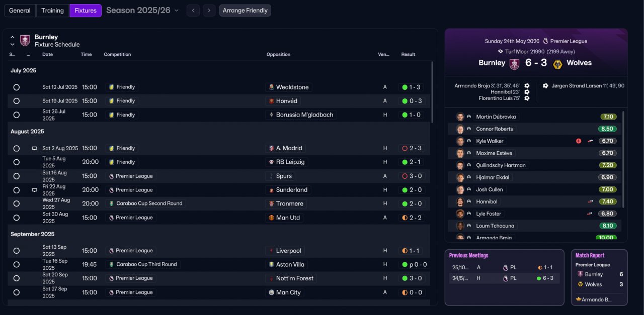The height and width of the screenshot is (315, 644).
Task: Sort by Date column header
Action: (x=47, y=54)
